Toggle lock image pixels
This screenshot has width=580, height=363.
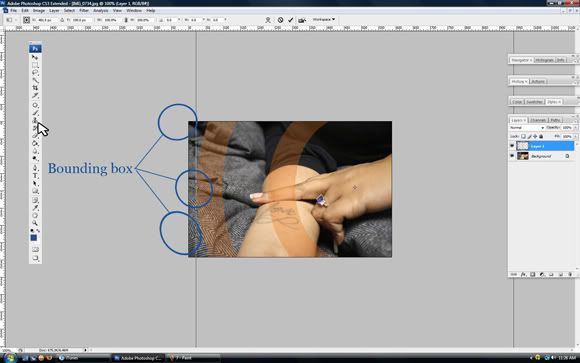pos(529,137)
